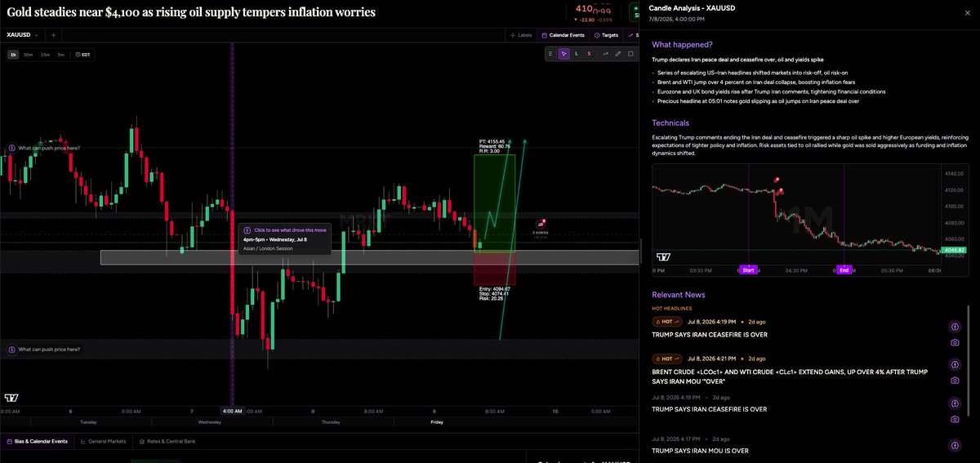Click the mini chart price label 4066.82
Viewport: 980px width, 463px height.
click(954, 250)
